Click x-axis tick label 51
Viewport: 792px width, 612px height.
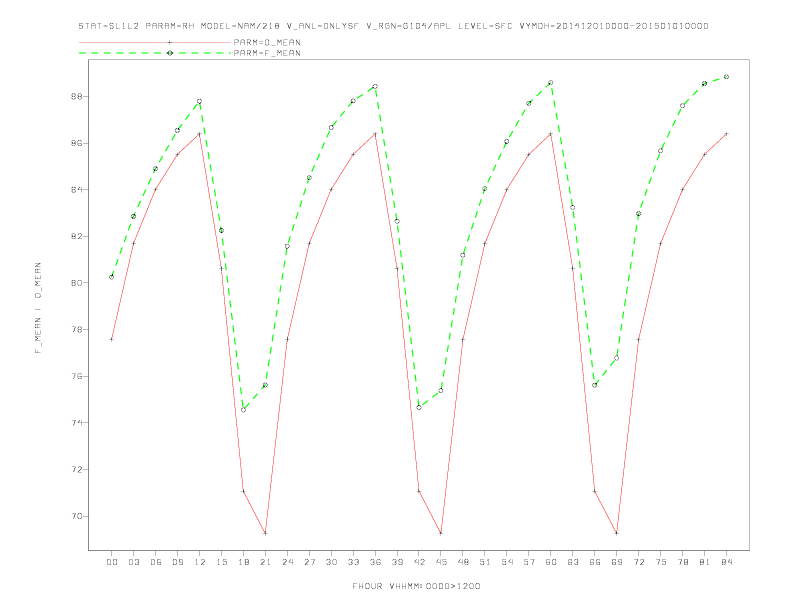pos(485,562)
